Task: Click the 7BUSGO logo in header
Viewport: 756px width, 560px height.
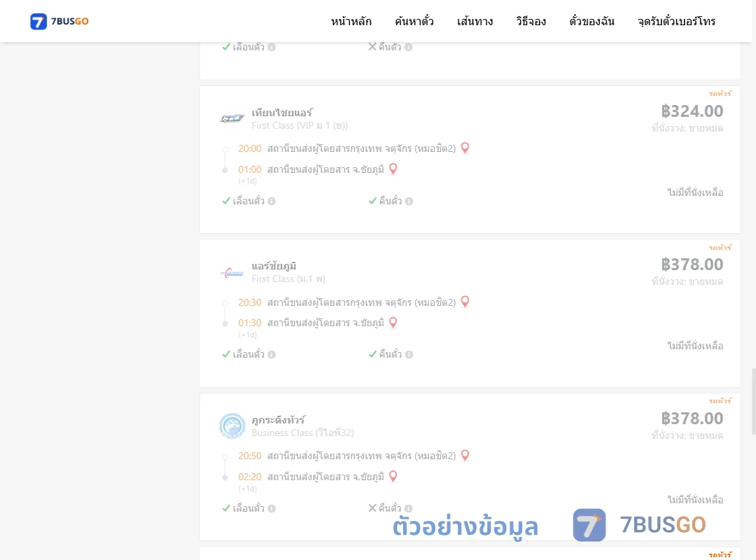Action: tap(59, 21)
